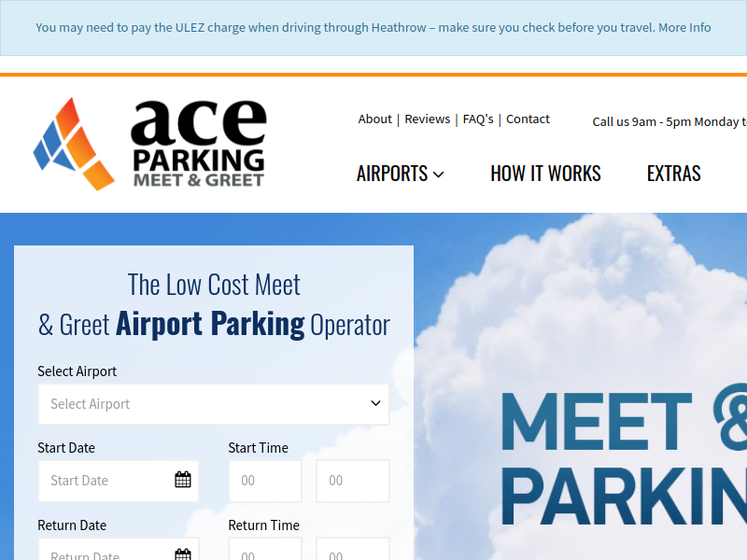Go to the Contact page
747x560 pixels.
click(528, 119)
